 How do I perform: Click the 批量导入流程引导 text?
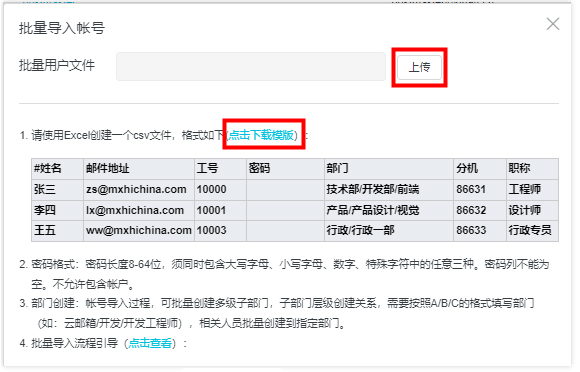click(74, 344)
